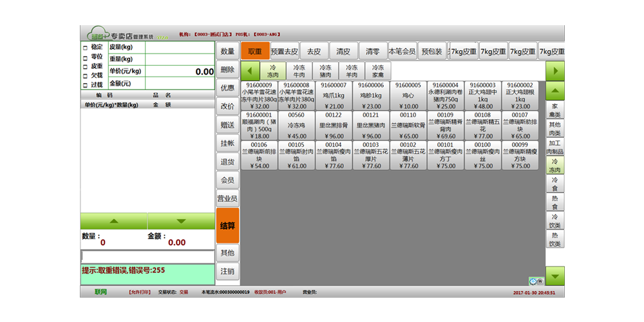644x322 pixels.
Task: Add product 00110 兰德瑞斯软骨
Action: coord(408,126)
